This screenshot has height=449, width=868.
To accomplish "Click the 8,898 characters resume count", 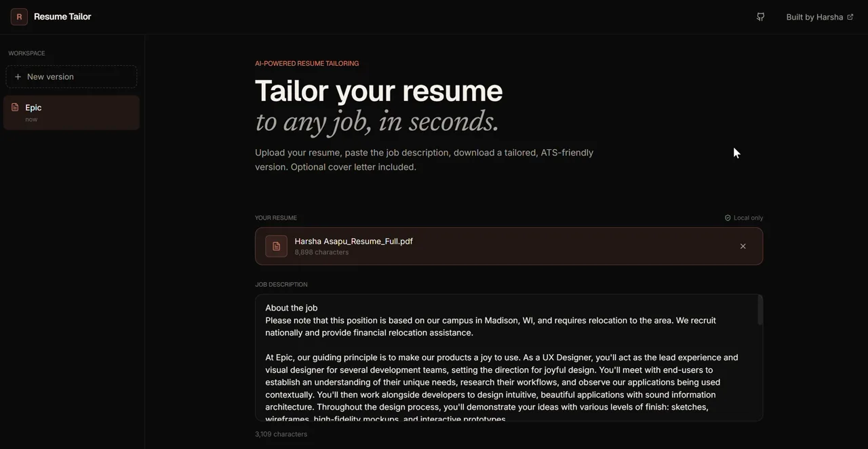I will coord(321,252).
